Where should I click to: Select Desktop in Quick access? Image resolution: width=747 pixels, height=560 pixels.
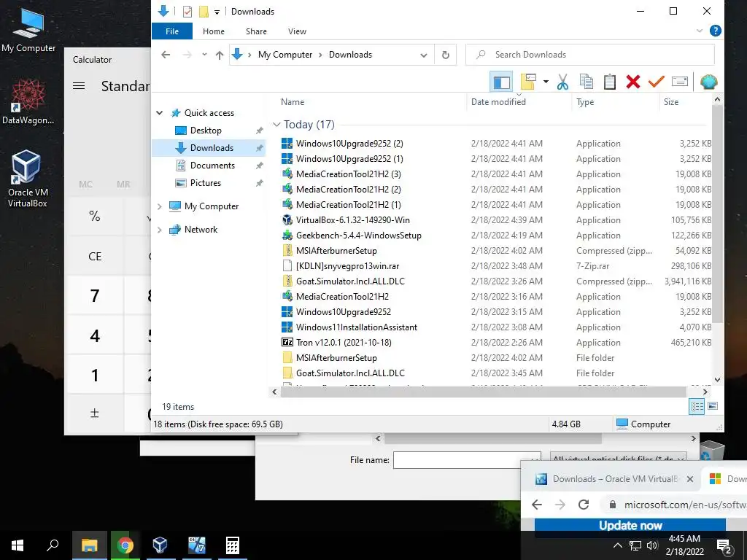click(x=205, y=131)
